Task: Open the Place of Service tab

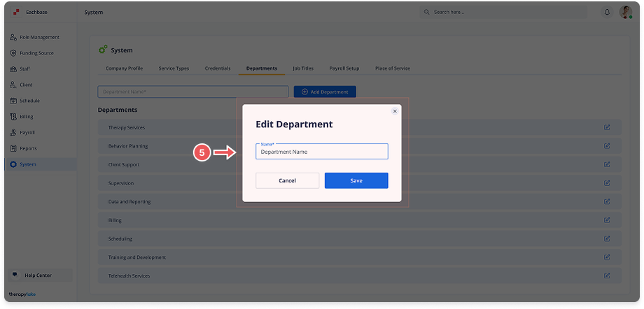Action: (x=392, y=69)
